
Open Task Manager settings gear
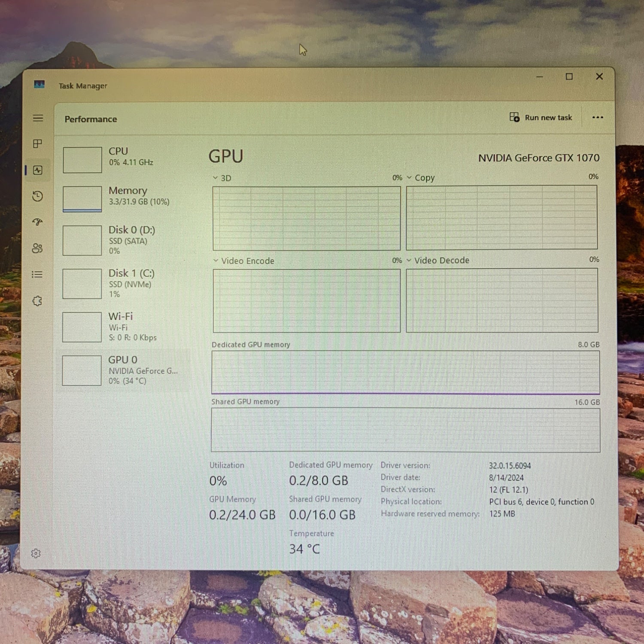coord(36,553)
